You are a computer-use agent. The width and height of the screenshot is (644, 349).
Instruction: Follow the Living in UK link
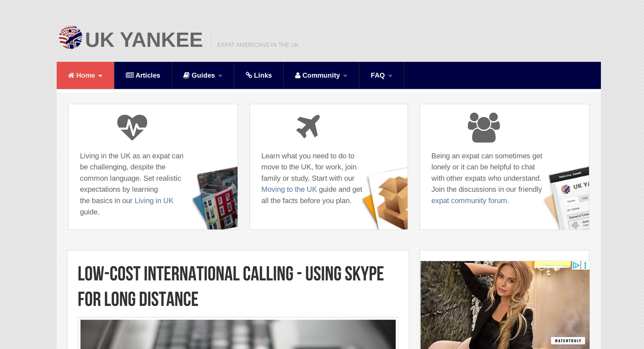[154, 201]
